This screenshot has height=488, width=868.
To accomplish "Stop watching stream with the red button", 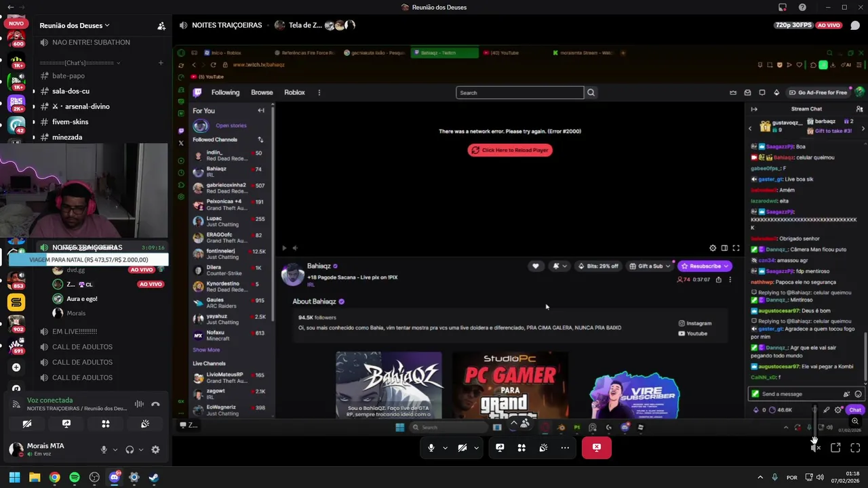I will click(597, 447).
